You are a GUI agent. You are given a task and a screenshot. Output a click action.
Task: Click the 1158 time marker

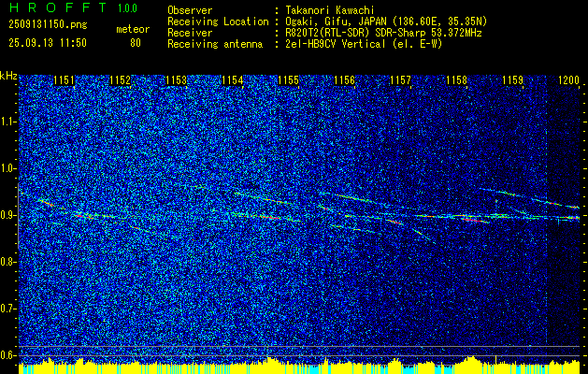tap(456, 80)
